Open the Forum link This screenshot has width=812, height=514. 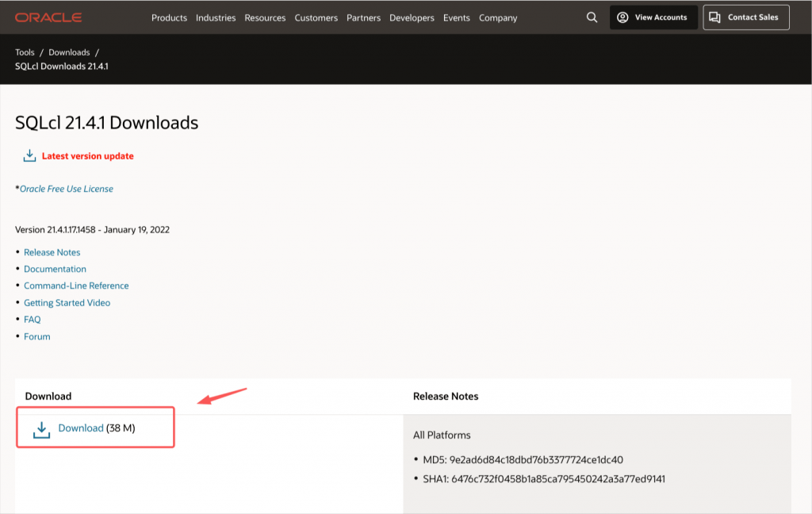pyautogui.click(x=36, y=336)
